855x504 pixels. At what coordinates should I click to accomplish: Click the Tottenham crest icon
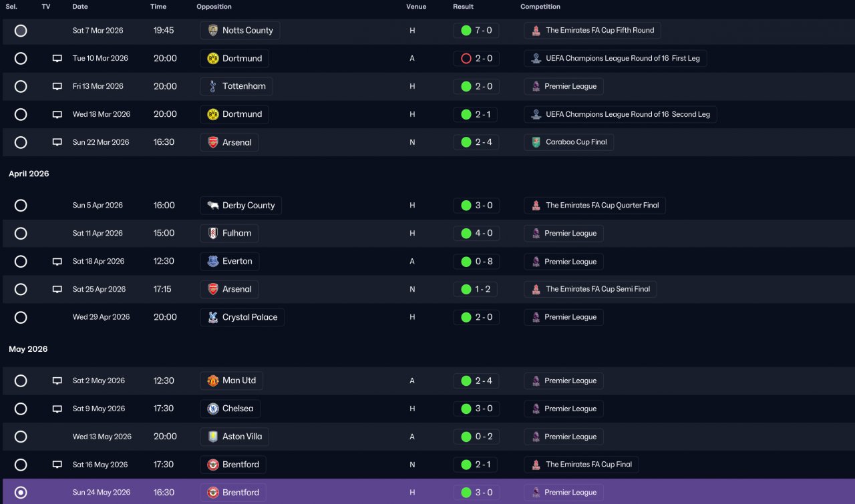pyautogui.click(x=213, y=86)
